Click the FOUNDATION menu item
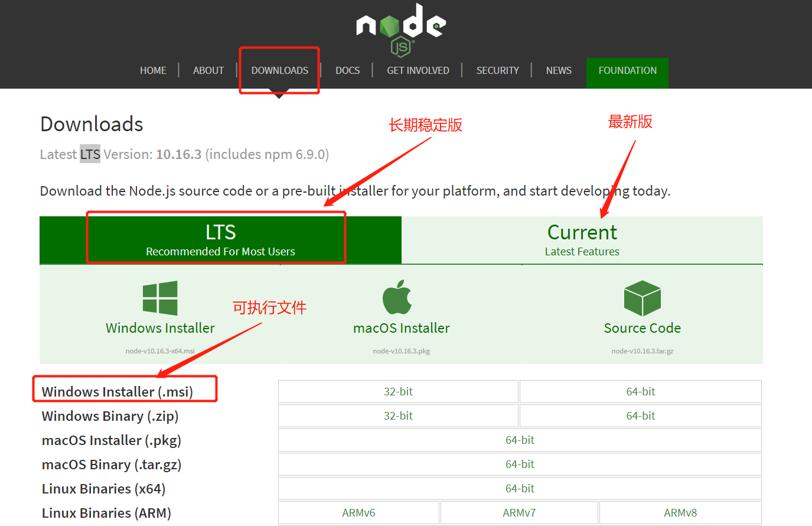The width and height of the screenshot is (812, 526). (627, 70)
